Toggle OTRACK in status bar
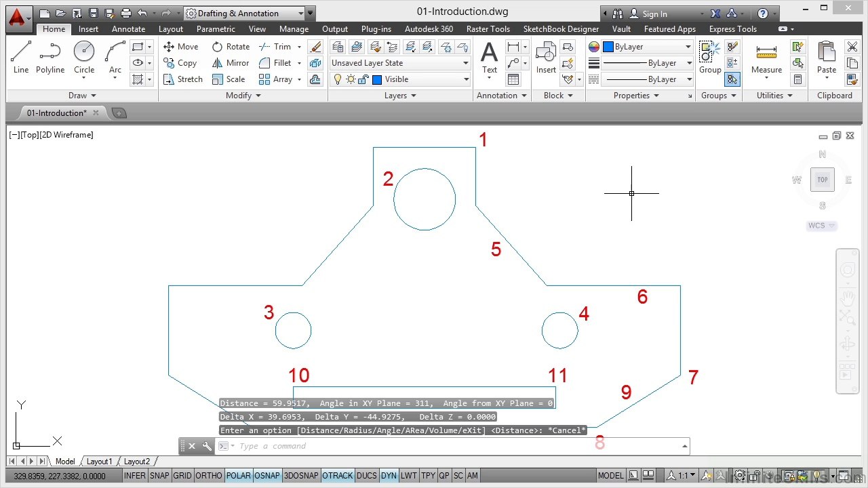This screenshot has height=488, width=868. coord(338,476)
